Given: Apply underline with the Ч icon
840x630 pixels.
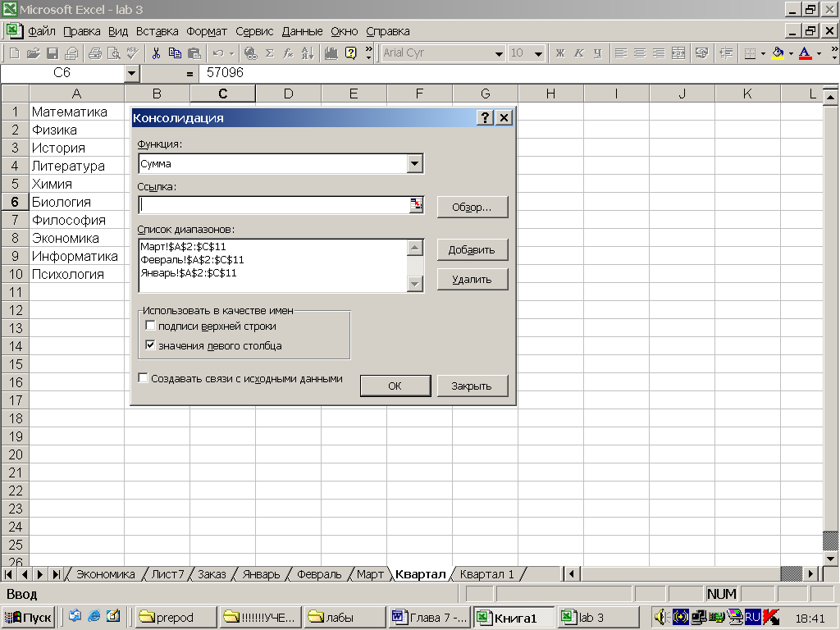Looking at the screenshot, I should click(x=598, y=53).
